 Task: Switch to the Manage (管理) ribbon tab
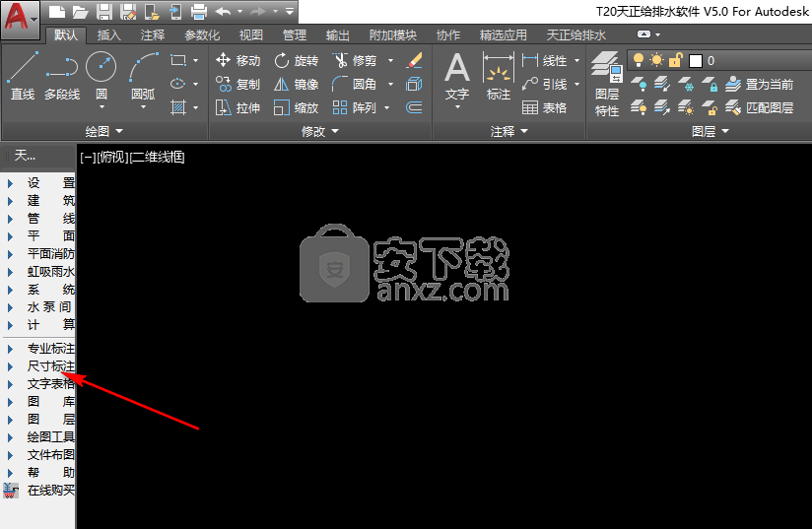coord(295,35)
